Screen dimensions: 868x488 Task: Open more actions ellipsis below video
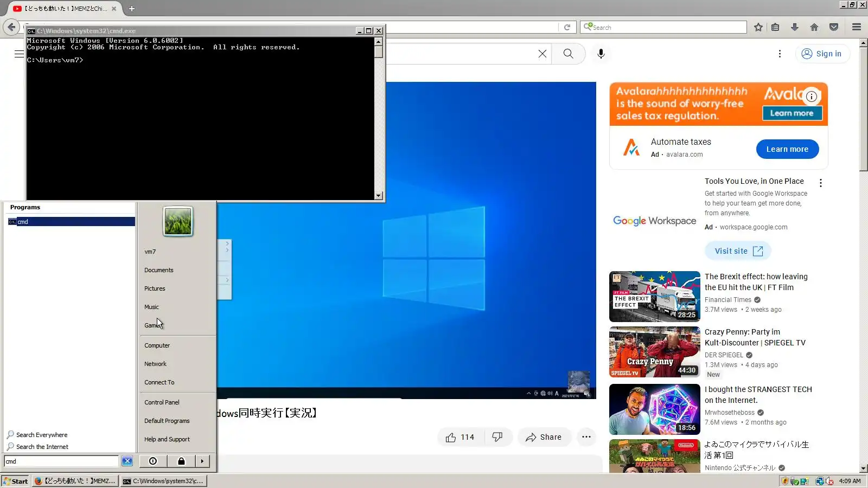[x=586, y=437]
